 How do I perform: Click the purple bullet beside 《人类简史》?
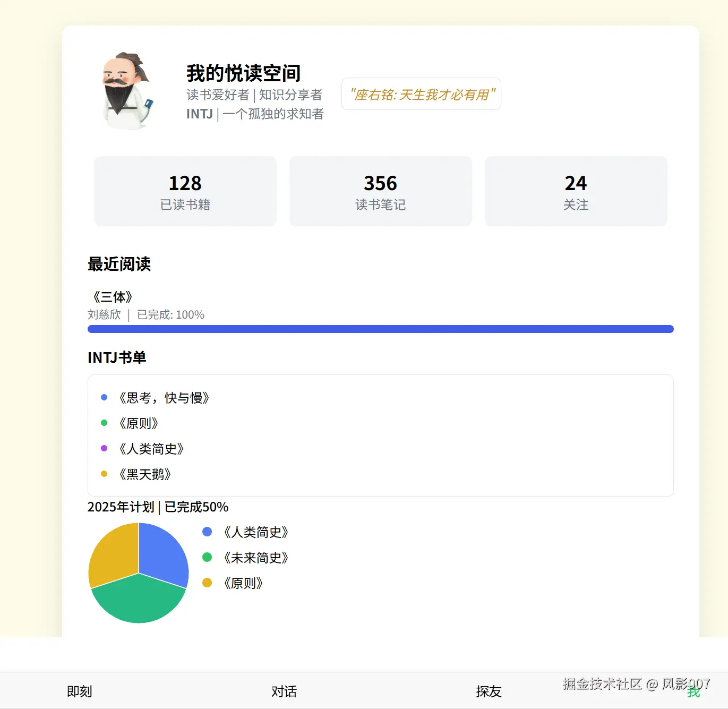(104, 448)
